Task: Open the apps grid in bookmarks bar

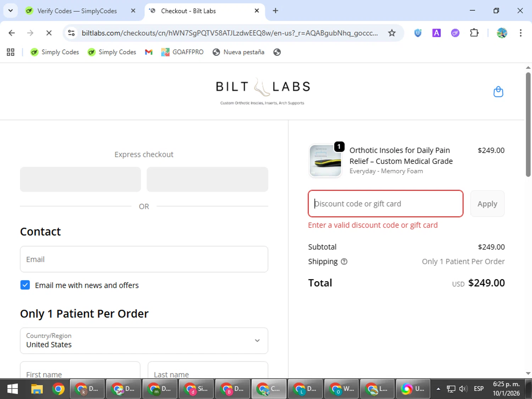Action: [x=11, y=52]
